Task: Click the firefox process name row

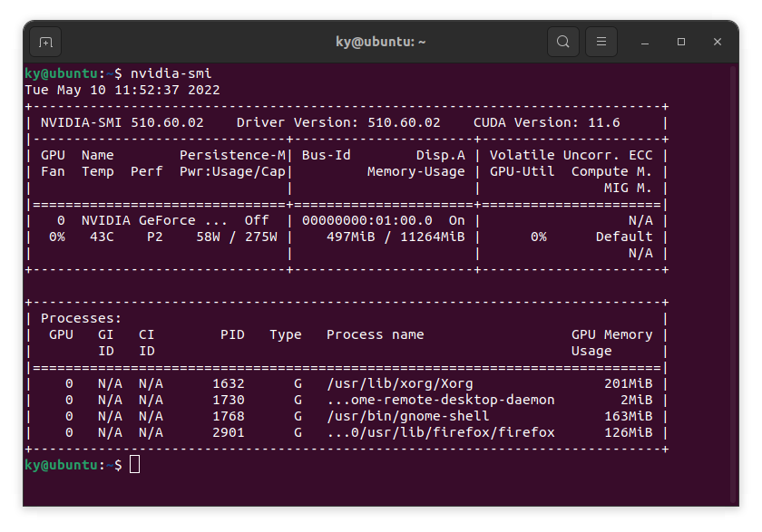Action: point(439,432)
